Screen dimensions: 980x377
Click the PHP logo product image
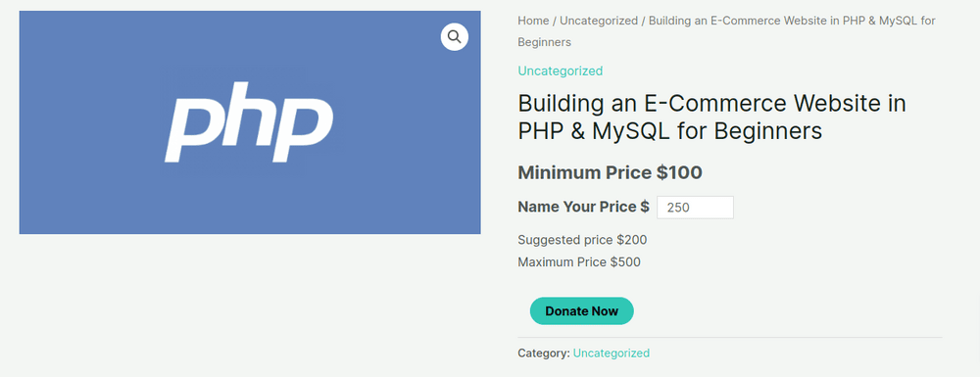pos(250,122)
